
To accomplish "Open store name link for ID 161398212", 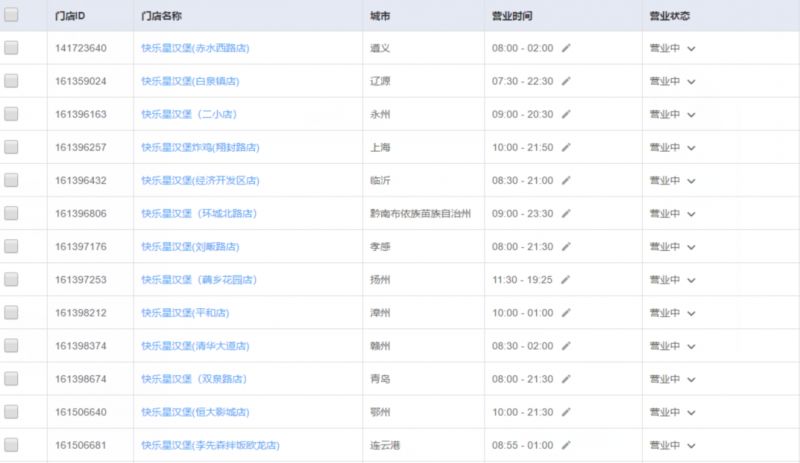I will click(185, 313).
